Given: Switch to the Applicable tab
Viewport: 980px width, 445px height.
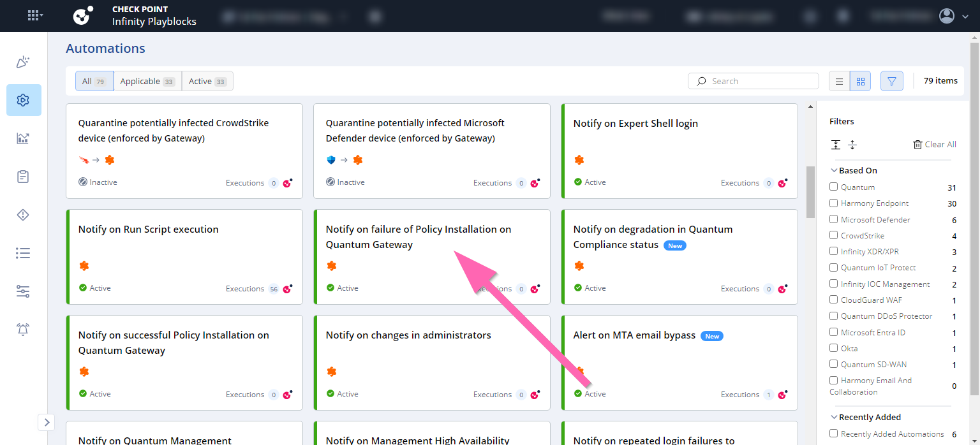Looking at the screenshot, I should [147, 81].
